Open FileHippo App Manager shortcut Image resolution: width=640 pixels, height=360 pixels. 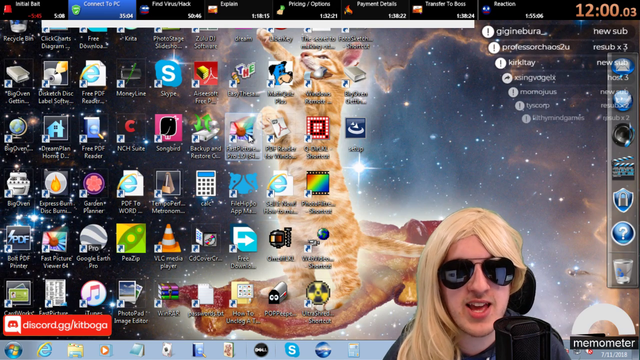(243, 192)
